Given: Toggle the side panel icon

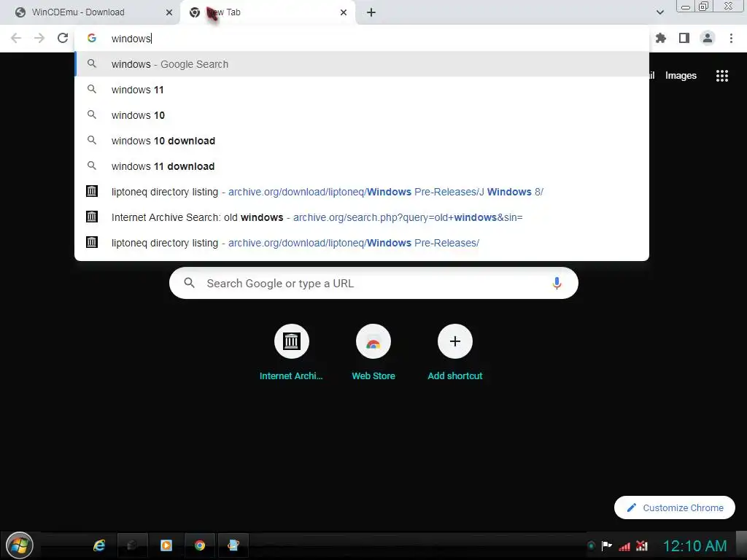Looking at the screenshot, I should click(x=684, y=38).
